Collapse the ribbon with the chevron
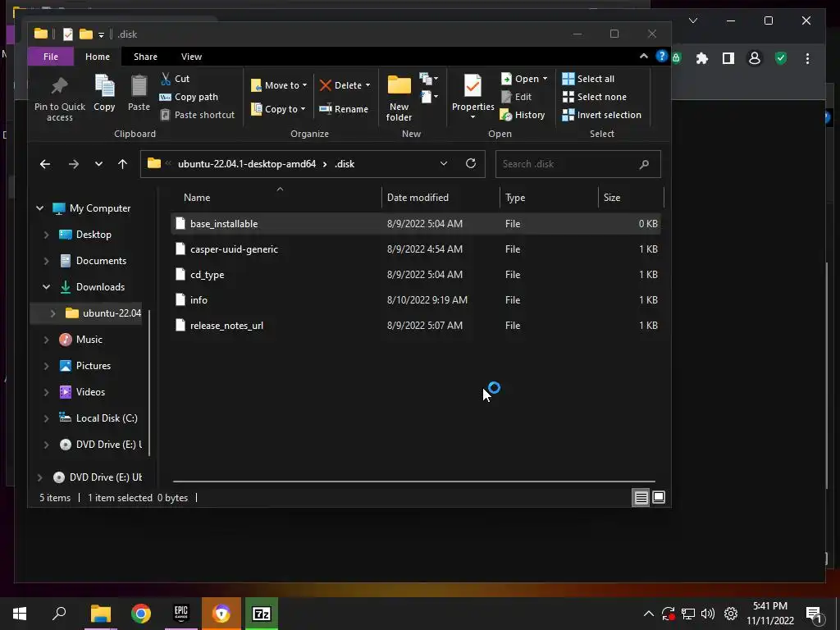Screen dimensions: 840x630 (x=643, y=57)
